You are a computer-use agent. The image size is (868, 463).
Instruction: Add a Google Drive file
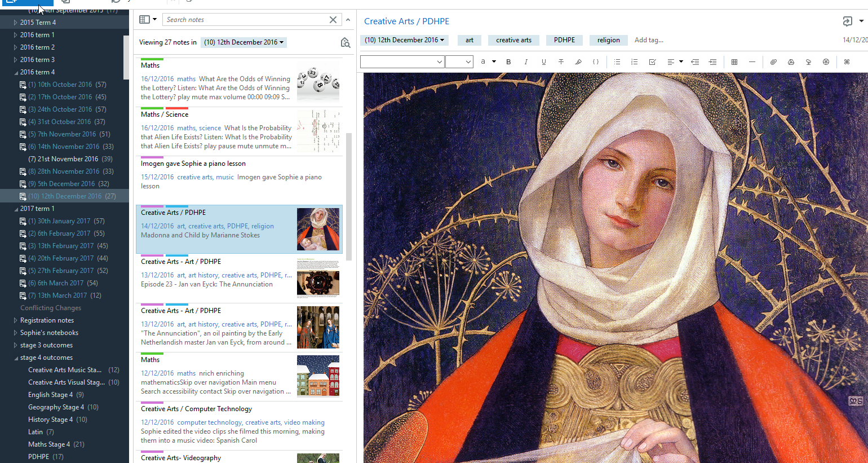tap(791, 62)
